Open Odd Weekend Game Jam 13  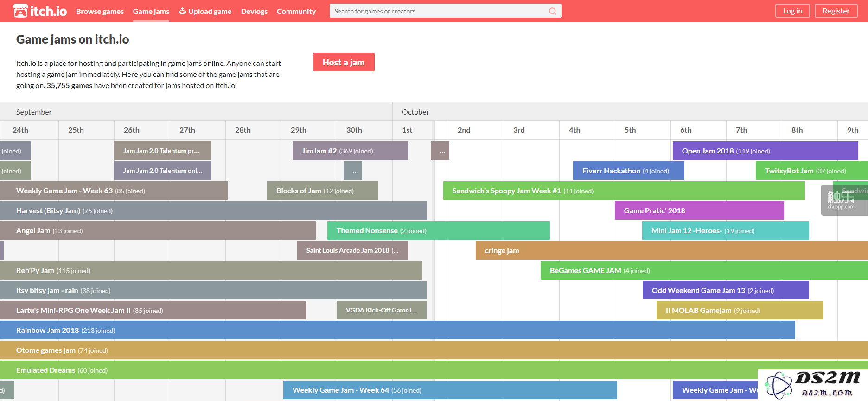tap(726, 290)
